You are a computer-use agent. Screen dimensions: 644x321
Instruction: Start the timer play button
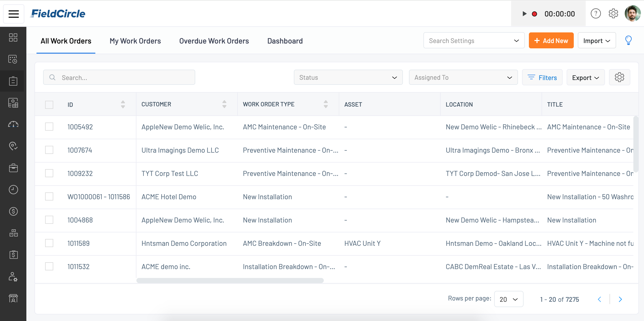(x=524, y=14)
